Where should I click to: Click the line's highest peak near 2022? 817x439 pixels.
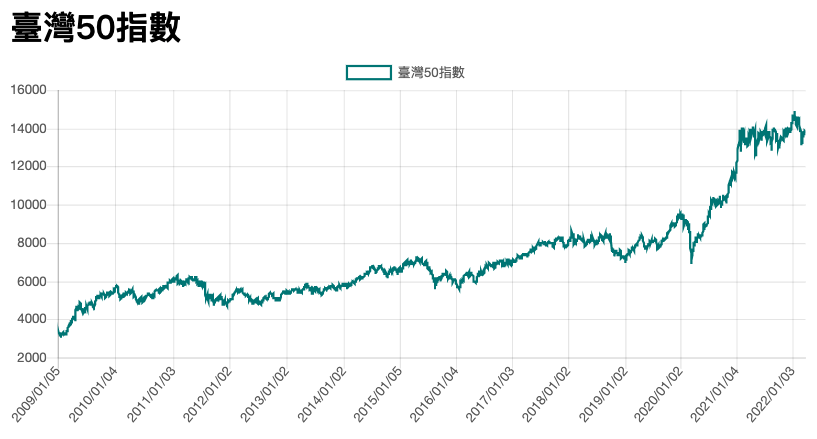pyautogui.click(x=794, y=113)
